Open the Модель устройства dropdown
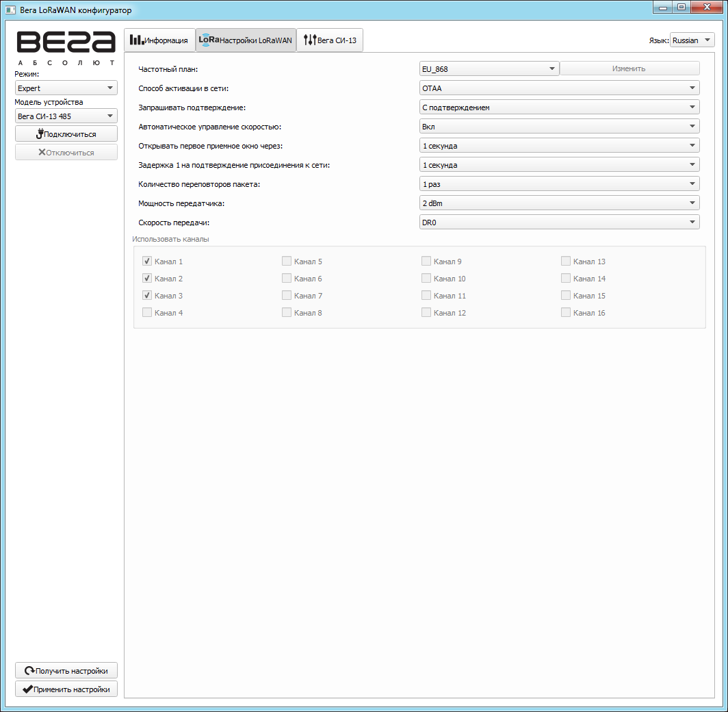Image resolution: width=728 pixels, height=712 pixels. tap(66, 116)
